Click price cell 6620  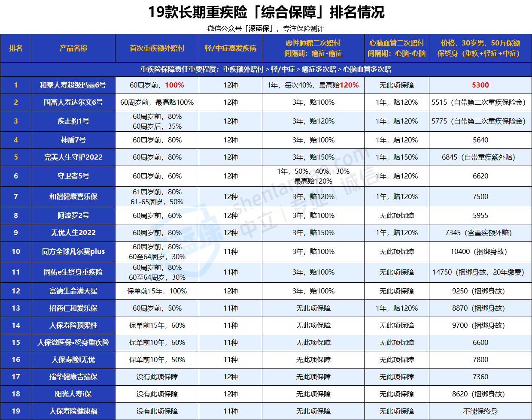(x=480, y=176)
